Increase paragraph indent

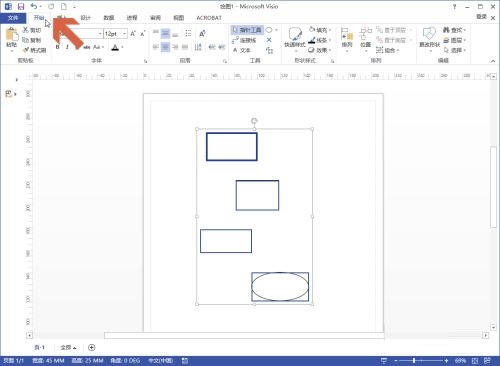click(x=221, y=47)
